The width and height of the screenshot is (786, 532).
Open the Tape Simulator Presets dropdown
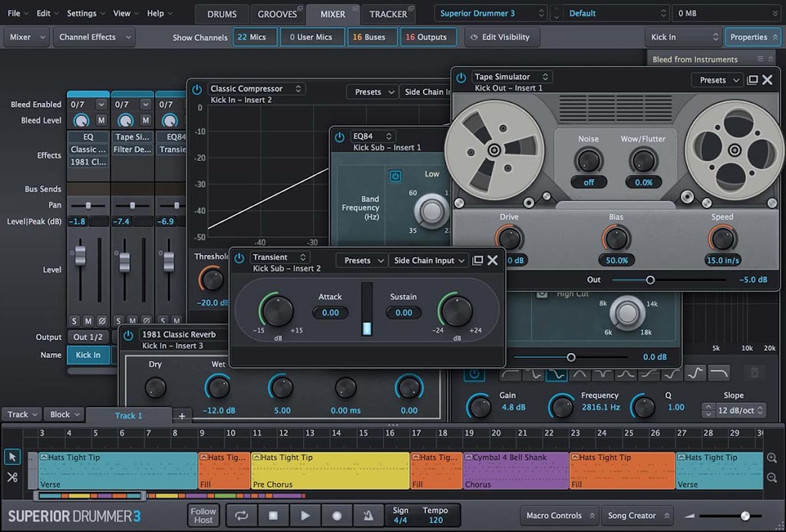click(x=718, y=81)
